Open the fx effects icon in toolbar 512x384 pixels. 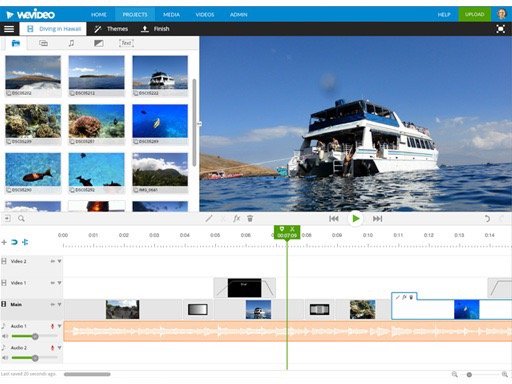click(x=236, y=219)
